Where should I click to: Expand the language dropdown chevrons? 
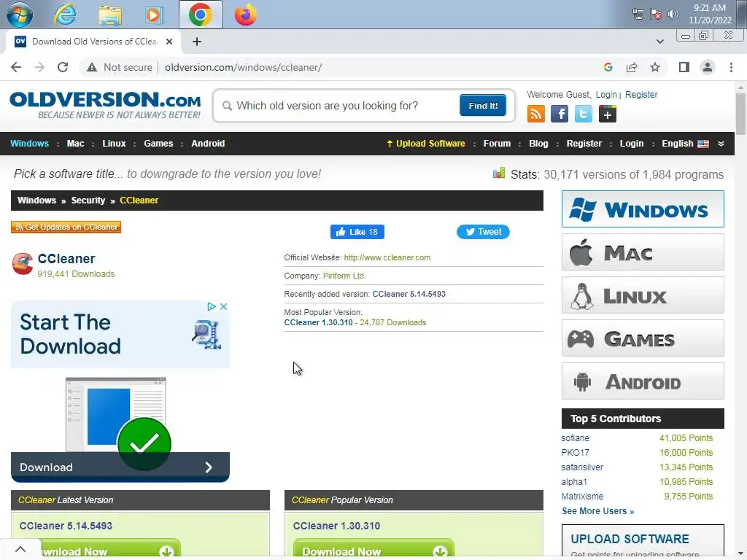[721, 144]
